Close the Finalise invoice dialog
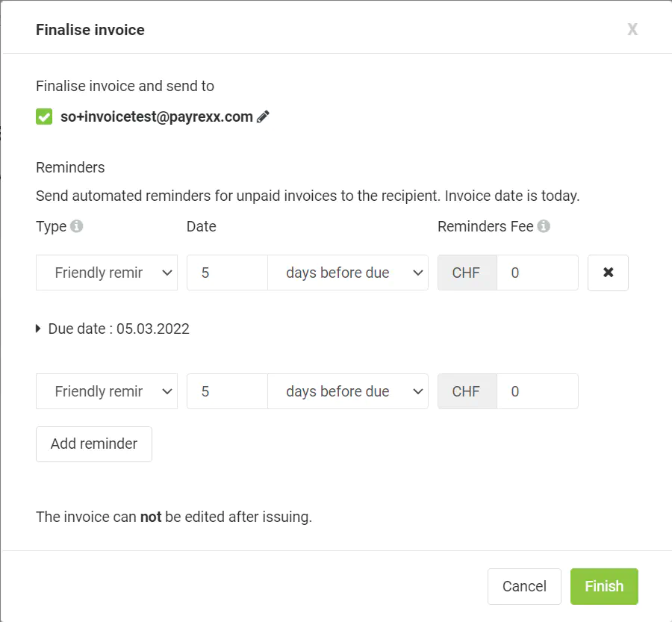The width and height of the screenshot is (672, 622). pyautogui.click(x=632, y=30)
